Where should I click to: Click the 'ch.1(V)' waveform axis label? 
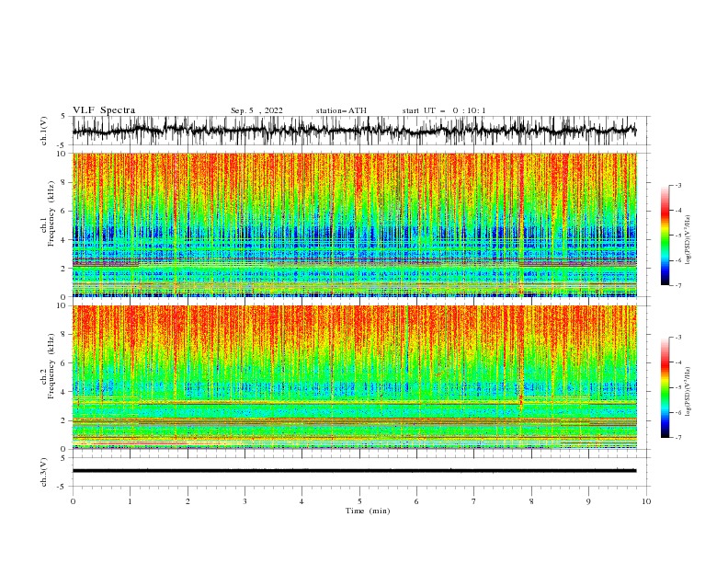pyautogui.click(x=44, y=131)
